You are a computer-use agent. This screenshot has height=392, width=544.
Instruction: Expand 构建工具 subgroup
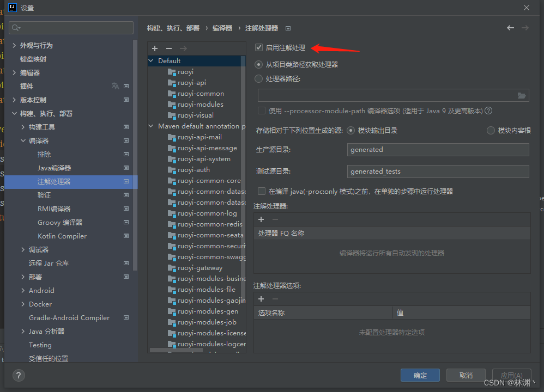click(x=23, y=127)
